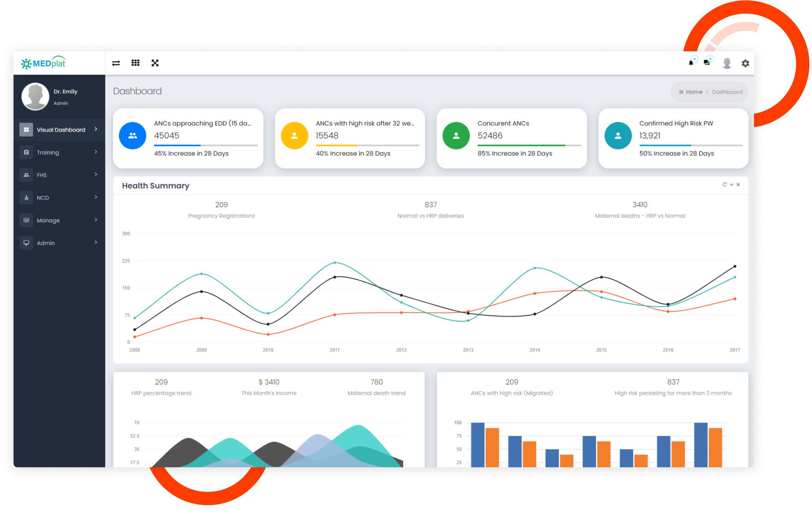The image size is (812, 514).
Task: Open the notifications bell icon
Action: click(x=691, y=63)
